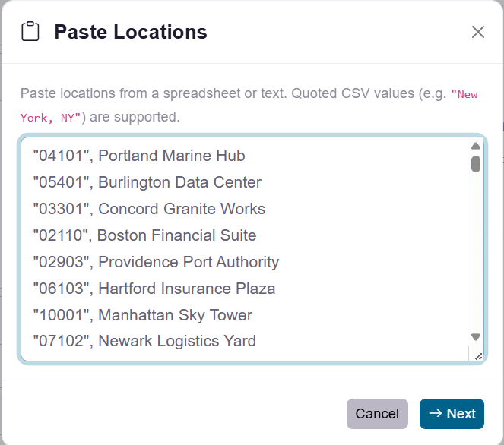Click the instruction text about spreadsheet pasting
The height and width of the screenshot is (445, 504).
pyautogui.click(x=190, y=94)
